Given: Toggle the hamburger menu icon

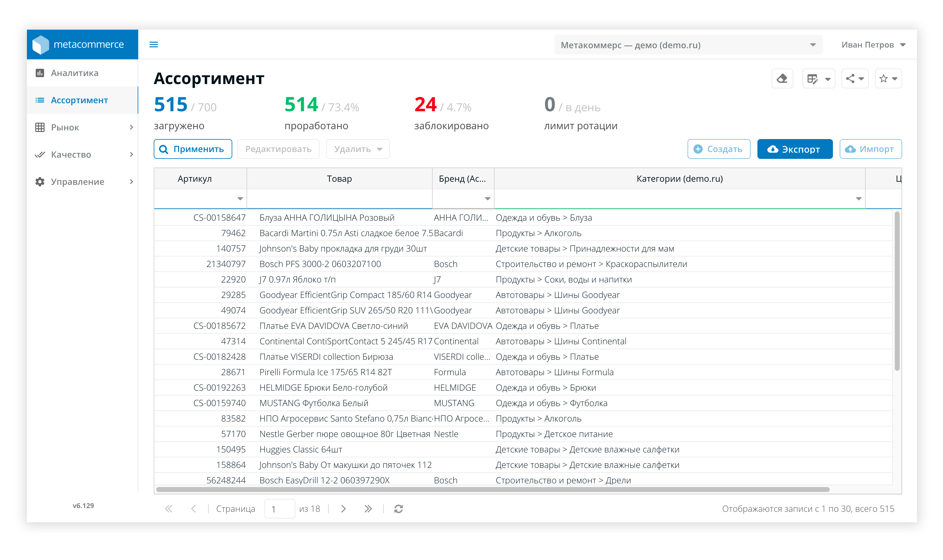Looking at the screenshot, I should [x=154, y=45].
